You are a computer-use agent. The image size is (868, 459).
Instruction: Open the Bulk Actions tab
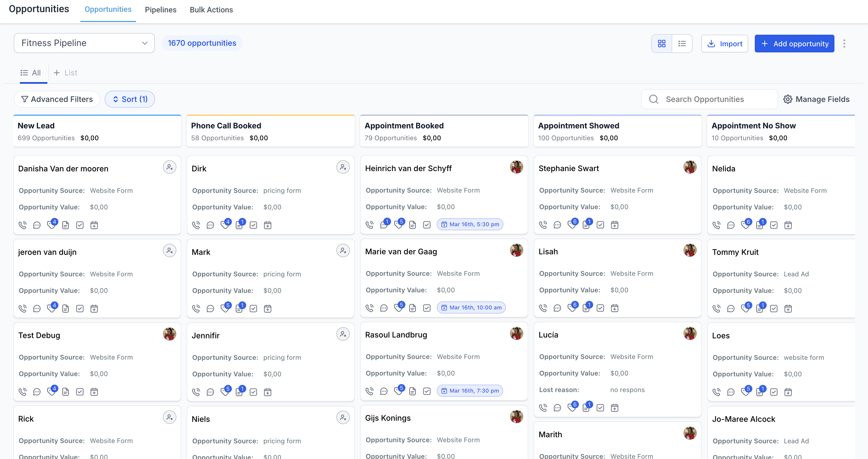point(211,10)
